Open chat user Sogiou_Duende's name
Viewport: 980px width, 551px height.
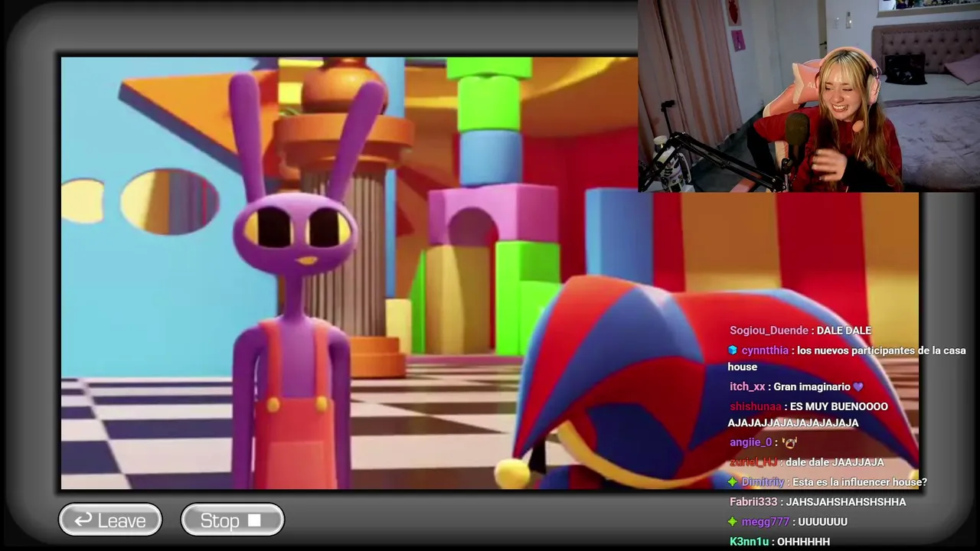[x=769, y=331]
